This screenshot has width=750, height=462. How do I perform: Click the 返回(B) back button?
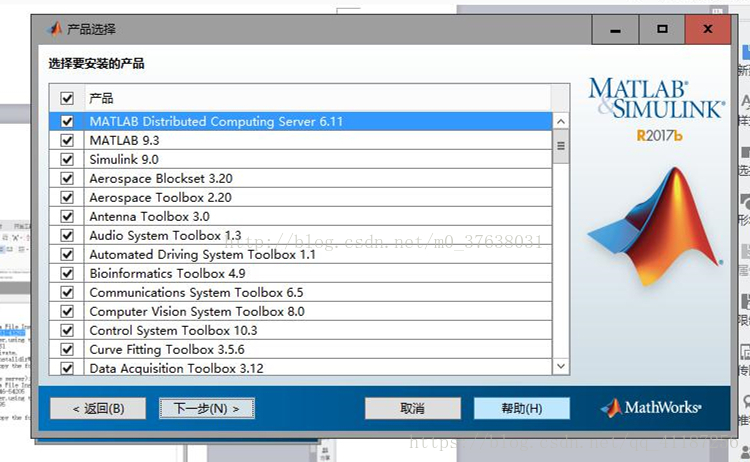pyautogui.click(x=98, y=408)
